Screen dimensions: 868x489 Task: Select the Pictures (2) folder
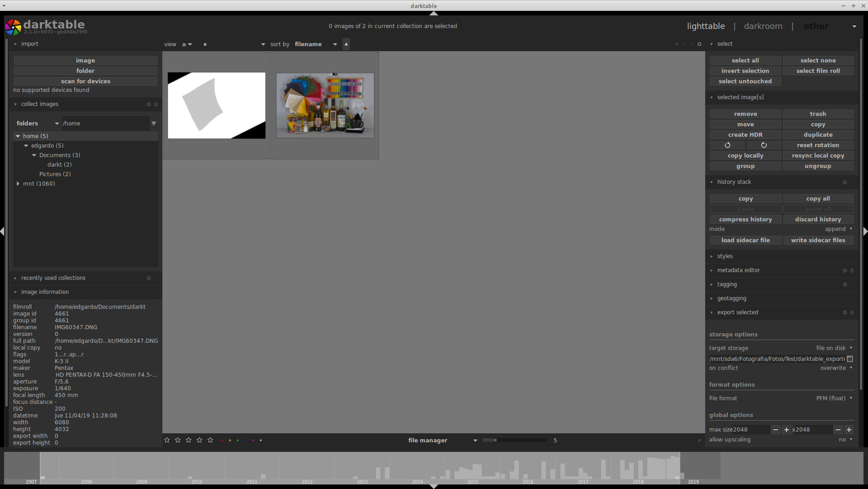(x=55, y=174)
